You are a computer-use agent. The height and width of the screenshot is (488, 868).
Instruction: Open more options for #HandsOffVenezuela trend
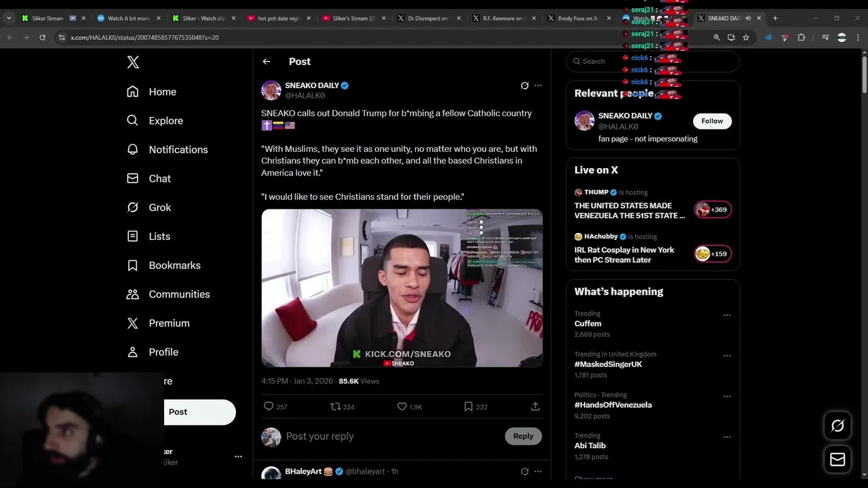point(727,396)
